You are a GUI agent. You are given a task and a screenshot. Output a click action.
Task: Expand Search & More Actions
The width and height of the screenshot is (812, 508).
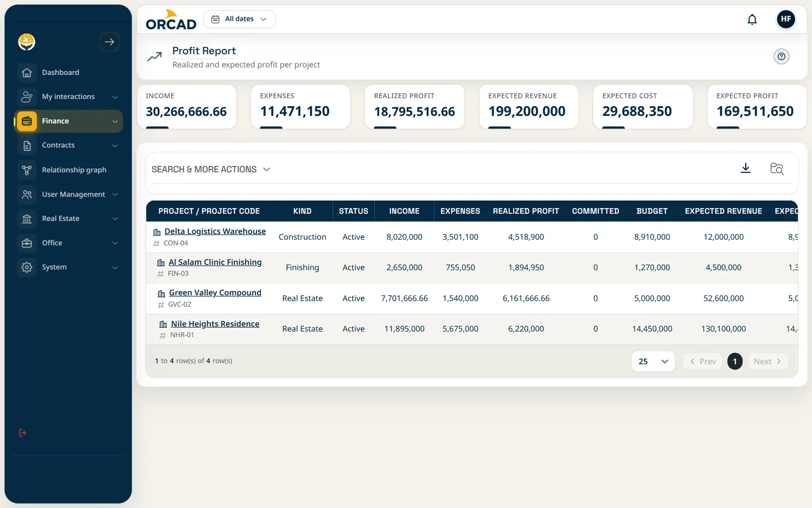211,169
